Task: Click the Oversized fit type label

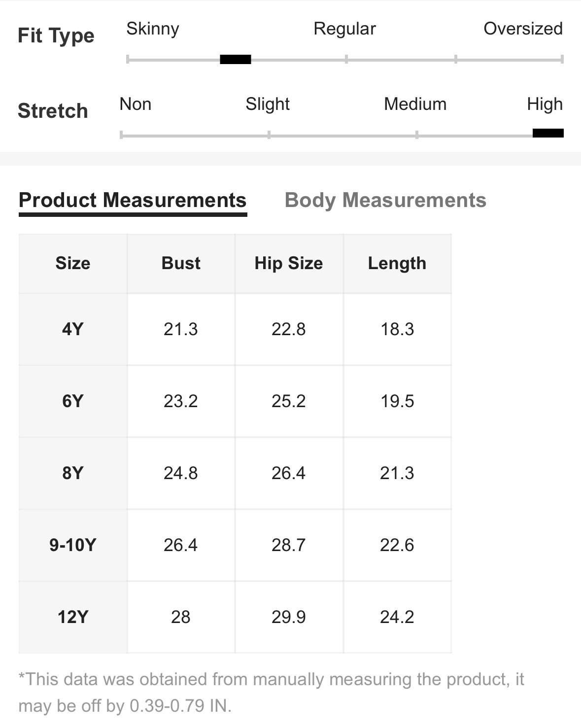Action: (523, 29)
